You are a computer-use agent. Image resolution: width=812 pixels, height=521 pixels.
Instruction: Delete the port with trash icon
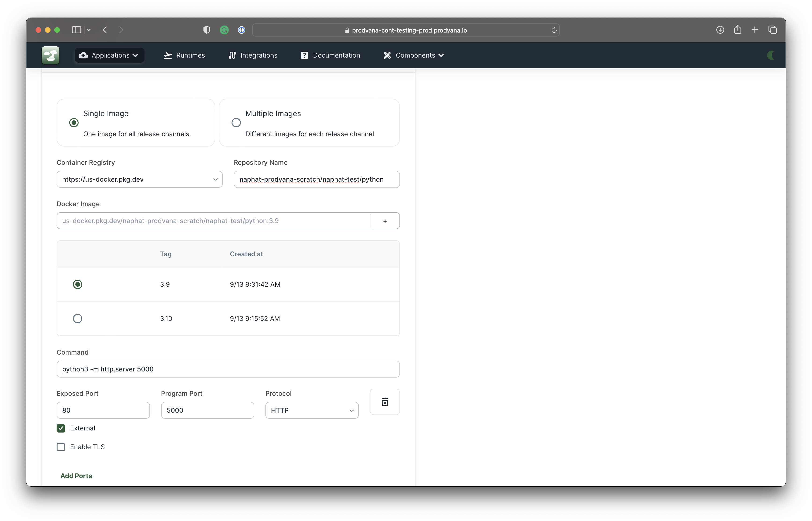385,402
